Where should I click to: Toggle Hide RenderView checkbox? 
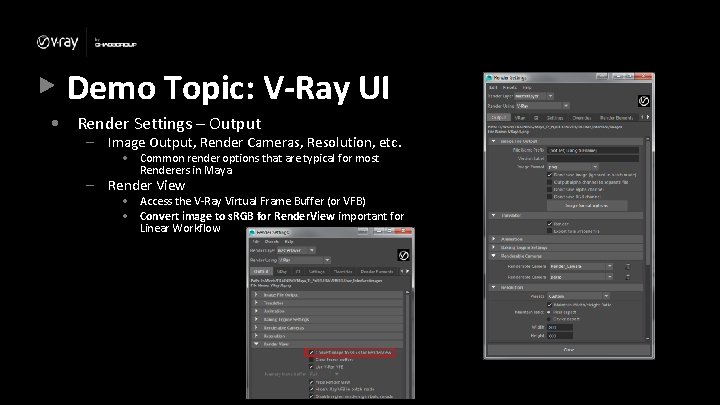pyautogui.click(x=311, y=382)
